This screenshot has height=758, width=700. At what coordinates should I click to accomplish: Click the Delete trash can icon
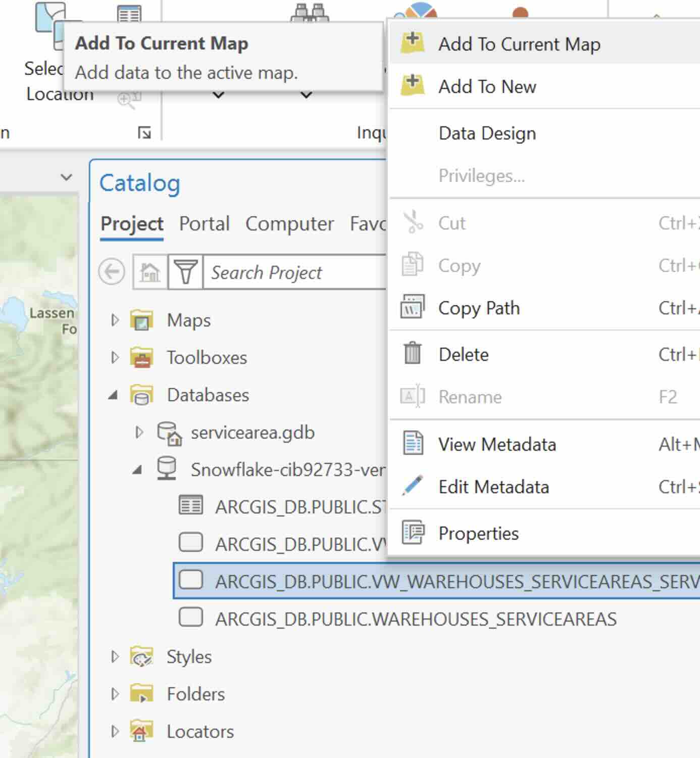[x=413, y=353]
